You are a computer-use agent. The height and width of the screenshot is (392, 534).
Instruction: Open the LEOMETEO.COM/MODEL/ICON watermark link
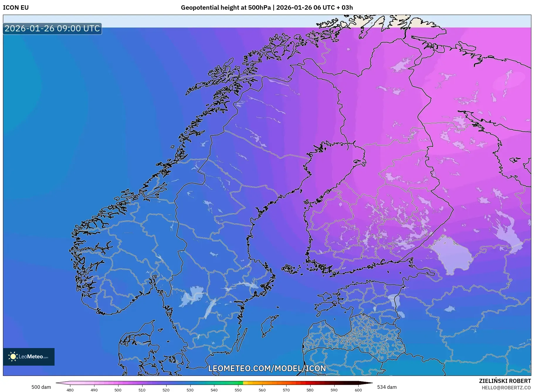[x=267, y=368]
